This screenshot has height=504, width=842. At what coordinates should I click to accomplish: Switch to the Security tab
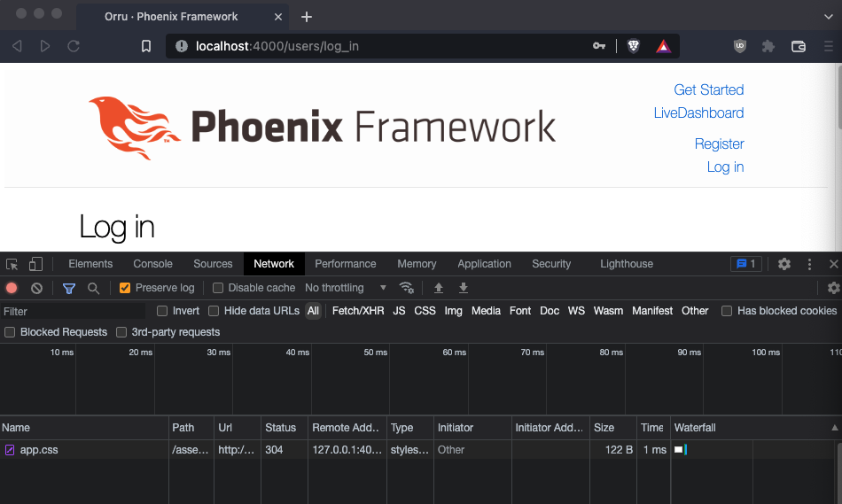coord(551,264)
